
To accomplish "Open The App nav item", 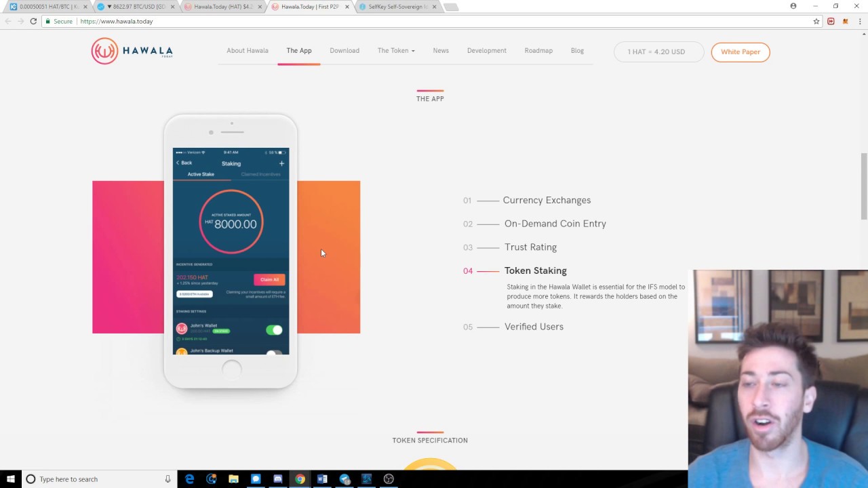I will tap(299, 51).
